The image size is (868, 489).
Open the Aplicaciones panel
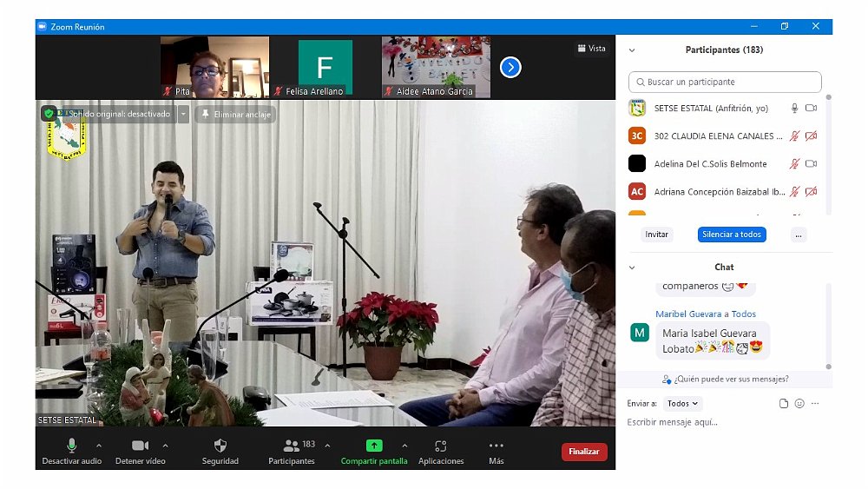pos(441,446)
